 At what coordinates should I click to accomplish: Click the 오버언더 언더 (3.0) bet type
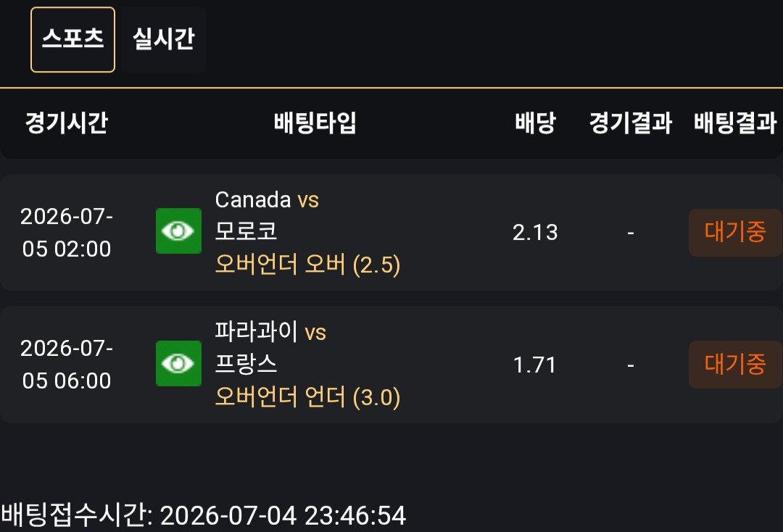point(307,396)
